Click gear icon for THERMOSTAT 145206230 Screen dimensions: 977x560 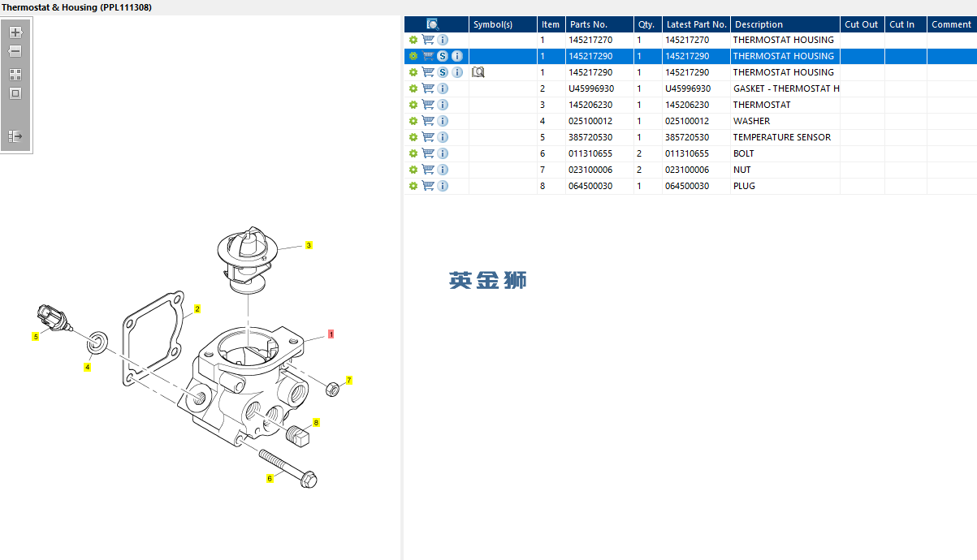[413, 105]
